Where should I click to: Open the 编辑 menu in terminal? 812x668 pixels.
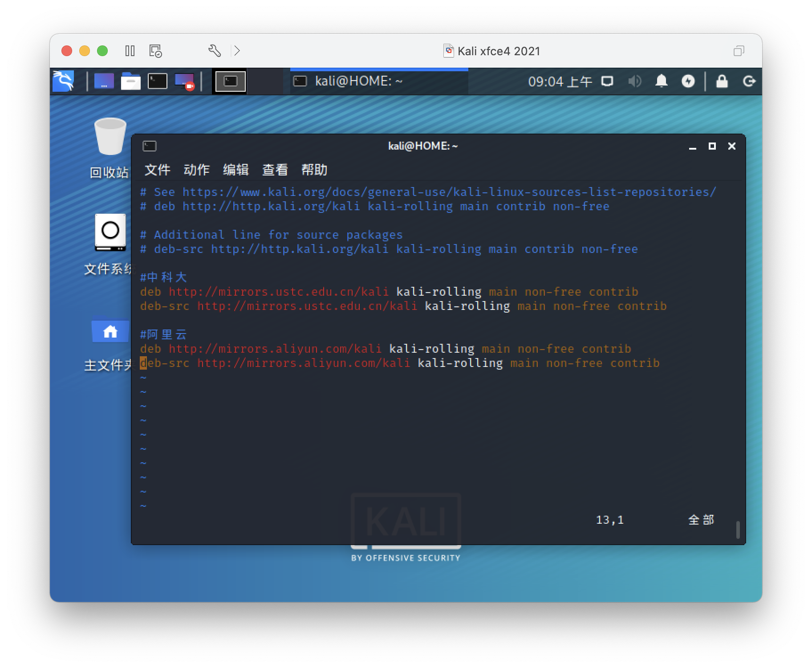(236, 170)
